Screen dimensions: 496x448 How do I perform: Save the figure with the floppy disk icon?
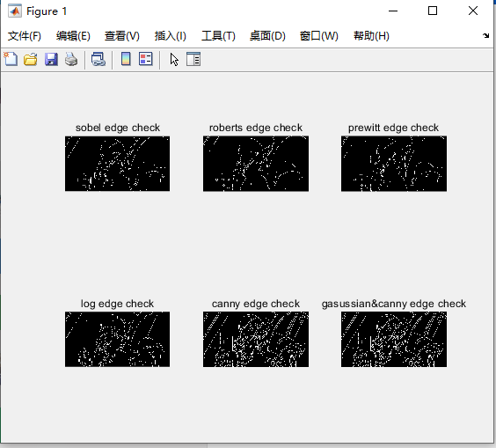point(51,59)
